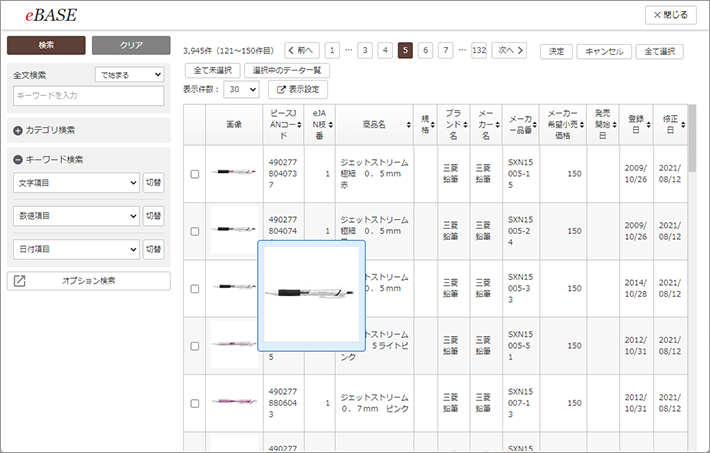
Task: Click the eBASE logo
Action: coord(51,15)
